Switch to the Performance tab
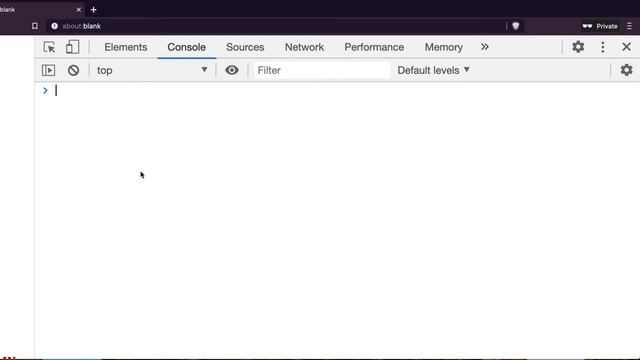 click(374, 47)
